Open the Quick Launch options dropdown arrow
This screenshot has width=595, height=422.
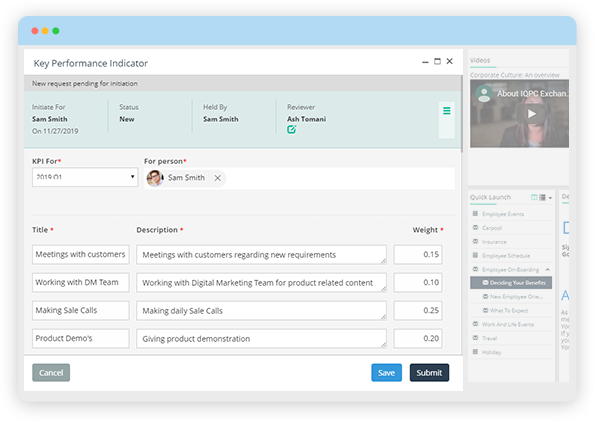(550, 198)
